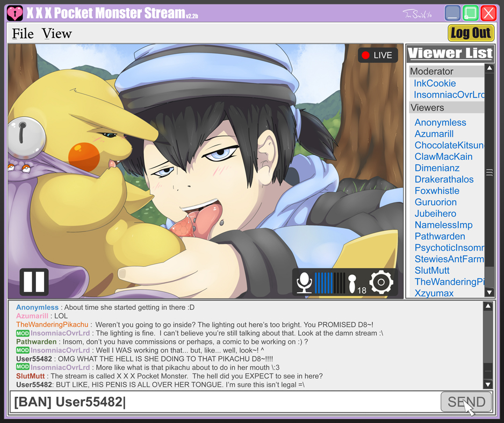
Task: Open the View menu
Action: (x=56, y=33)
